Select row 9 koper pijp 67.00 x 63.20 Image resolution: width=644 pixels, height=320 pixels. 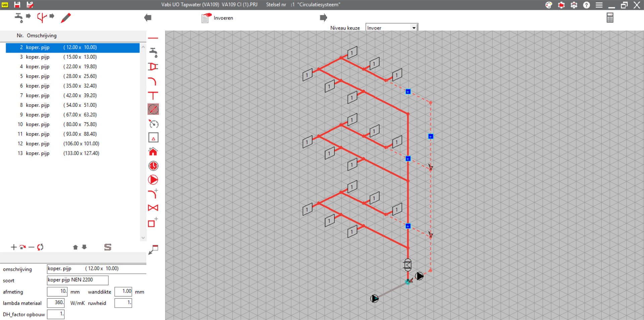click(72, 115)
